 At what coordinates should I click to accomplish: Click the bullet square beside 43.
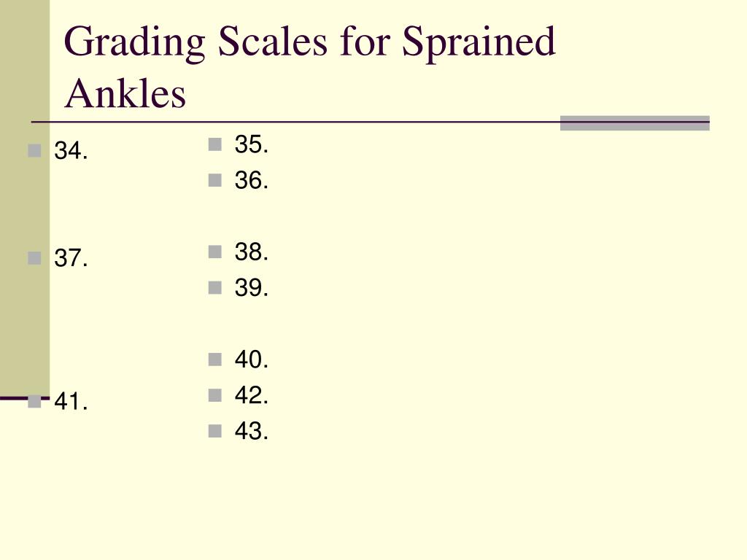coord(215,431)
